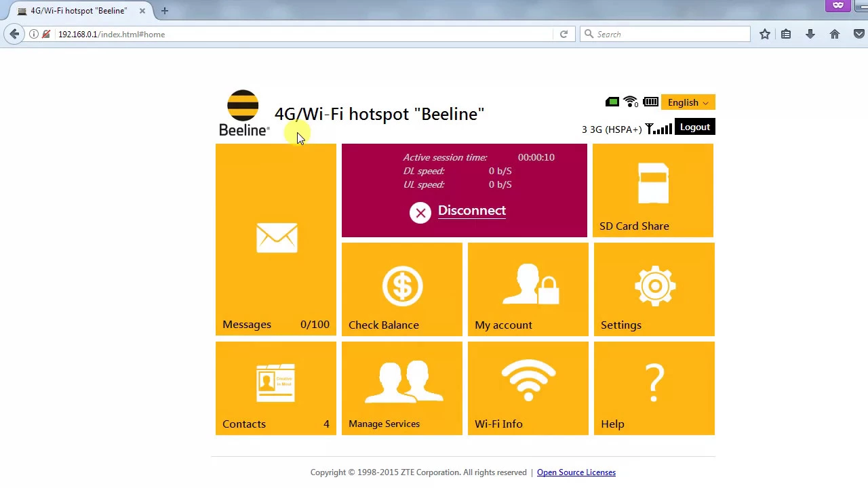868x488 pixels.
Task: Close the 4G/Wi-Fi hotspot tab
Action: click(142, 11)
